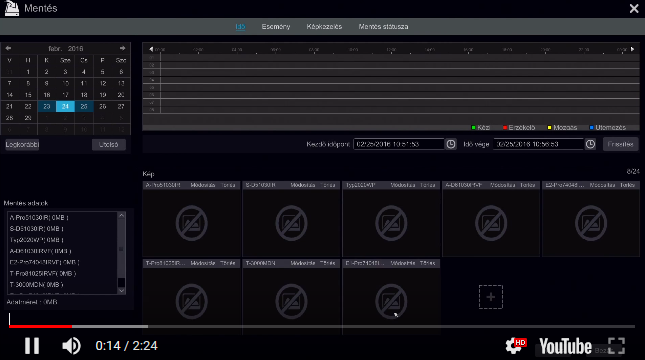Viewport: 645px width, 360px height.
Task: Select the Typ2020WP no-image thumbnail
Action: (x=391, y=223)
